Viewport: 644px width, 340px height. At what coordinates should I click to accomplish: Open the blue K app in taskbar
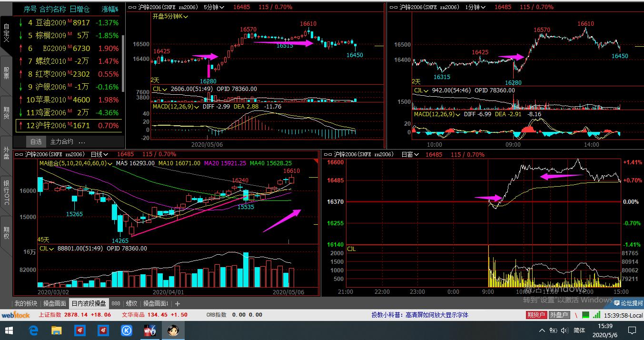click(x=127, y=330)
